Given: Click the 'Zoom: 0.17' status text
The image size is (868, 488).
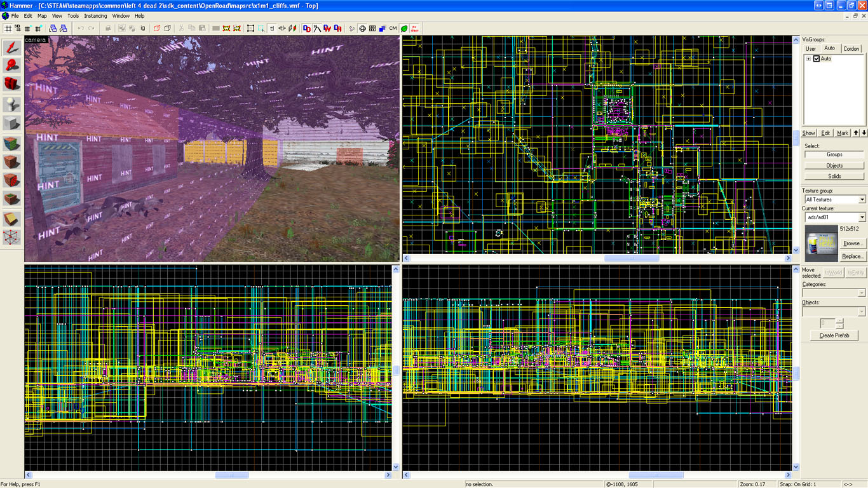Looking at the screenshot, I should click(753, 484).
